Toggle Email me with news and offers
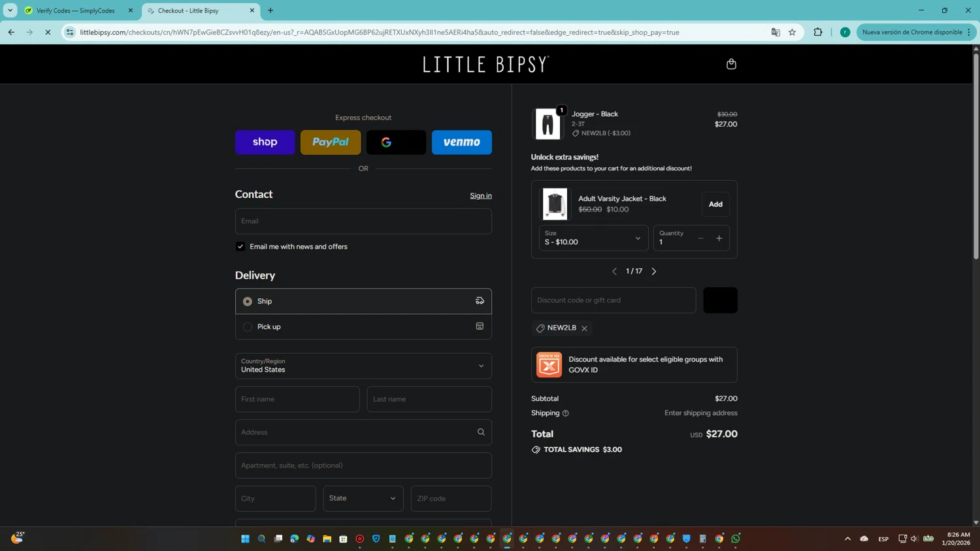Screen dimensions: 980x551 coord(240,247)
